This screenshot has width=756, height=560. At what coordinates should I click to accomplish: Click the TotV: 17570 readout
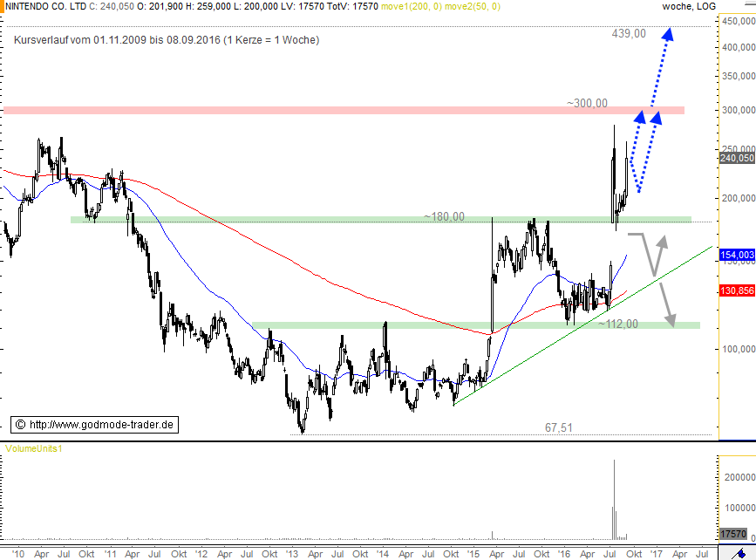tap(351, 6)
